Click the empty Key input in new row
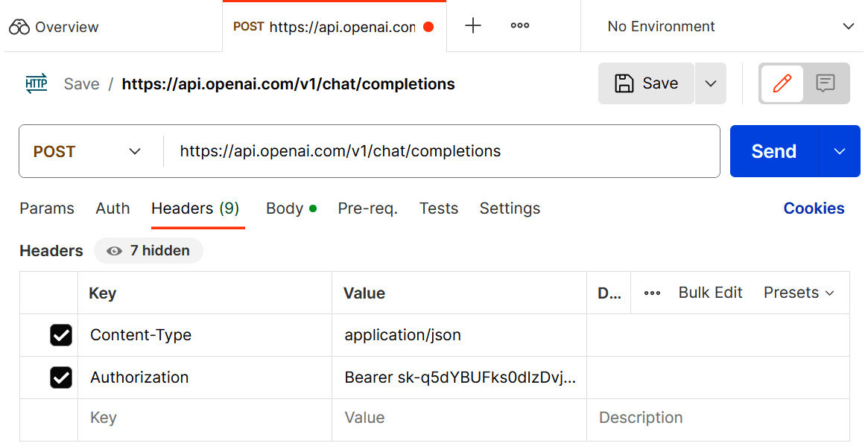This screenshot has width=868, height=446. pos(205,418)
